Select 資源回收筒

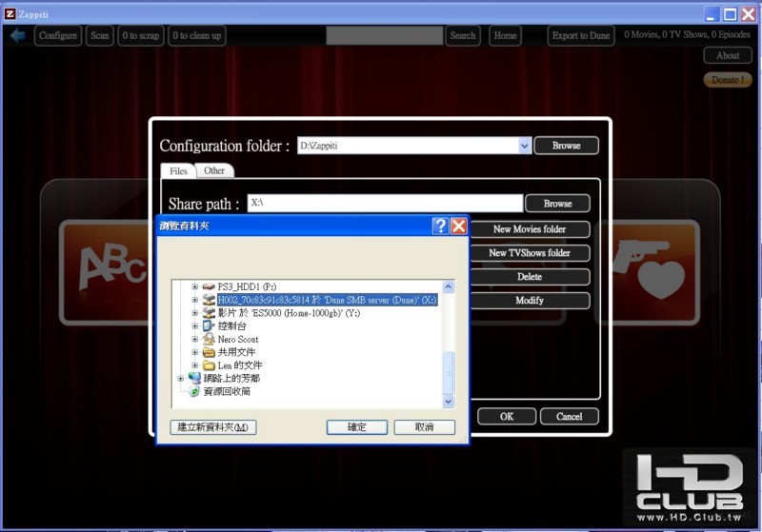227,391
